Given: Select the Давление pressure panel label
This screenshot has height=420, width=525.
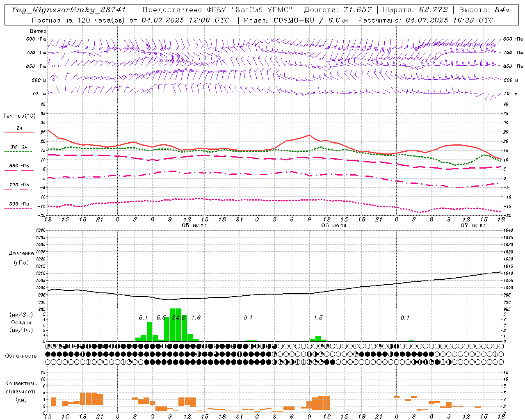Looking at the screenshot, I should pos(21,253).
